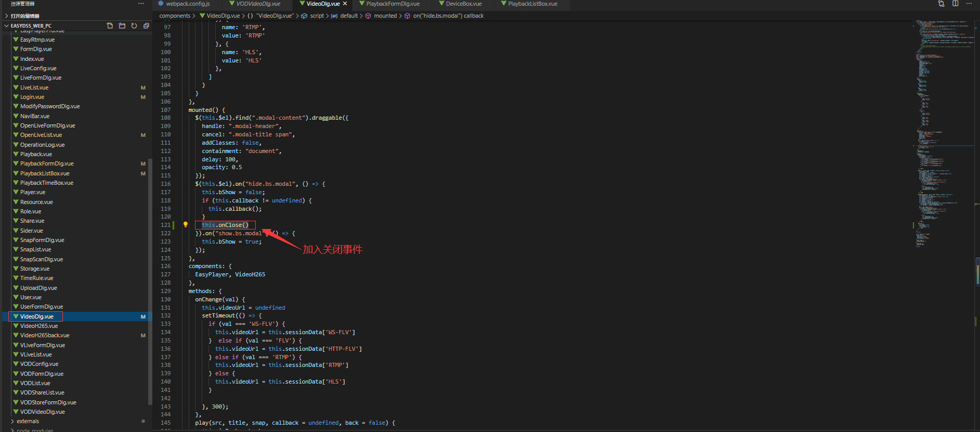The width and height of the screenshot is (980, 432).
Task: Click line number 121 in the gutter
Action: 165,225
